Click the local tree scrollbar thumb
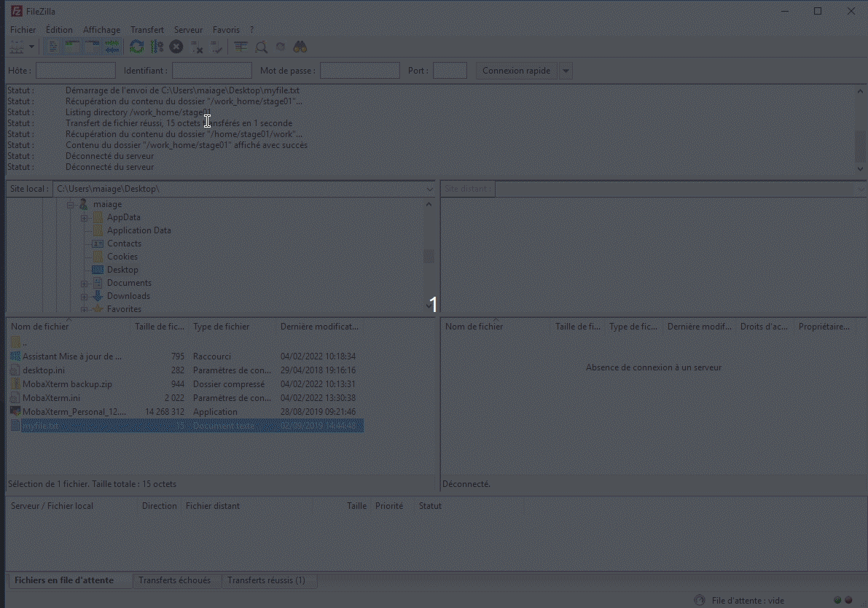Screen dimensions: 868x608 429,256
